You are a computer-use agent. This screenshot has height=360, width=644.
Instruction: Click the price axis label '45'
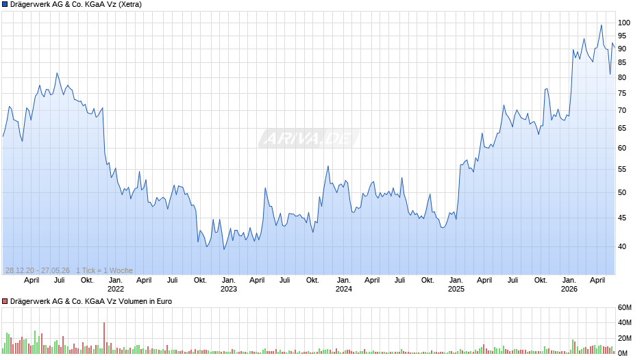[x=622, y=218]
